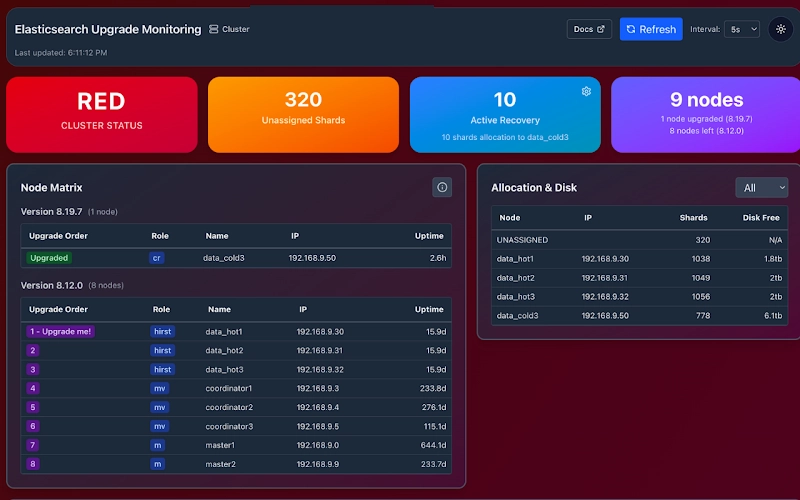Open the All filter dropdown in Allocation & Disk

[761, 188]
